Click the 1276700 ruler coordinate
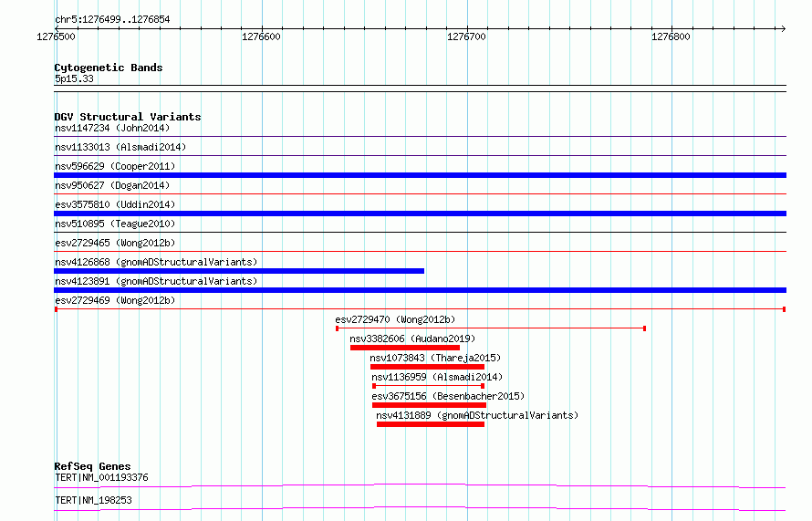Viewport: 812px width, 521px height. coord(466,36)
